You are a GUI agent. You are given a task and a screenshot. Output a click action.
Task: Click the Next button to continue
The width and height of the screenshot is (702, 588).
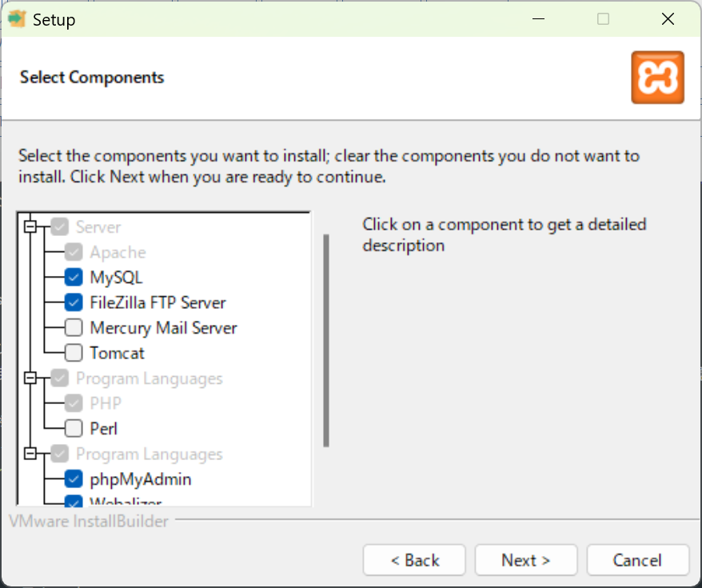(x=526, y=560)
